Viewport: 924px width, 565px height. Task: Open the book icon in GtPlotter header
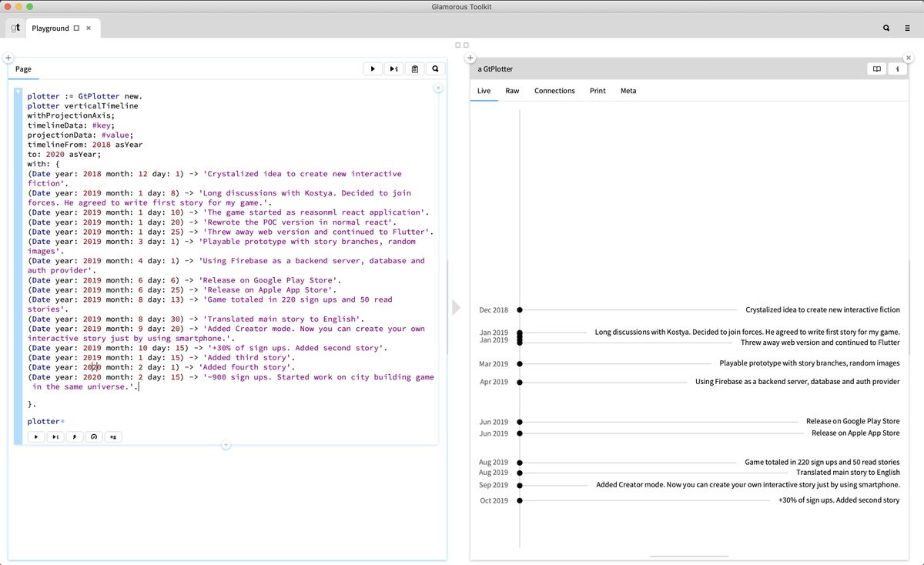point(876,69)
